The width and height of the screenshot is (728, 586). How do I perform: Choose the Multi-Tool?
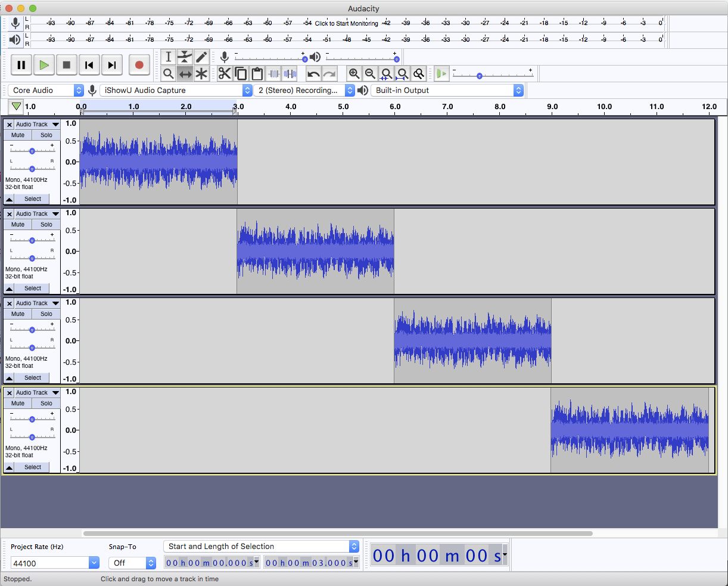click(201, 73)
